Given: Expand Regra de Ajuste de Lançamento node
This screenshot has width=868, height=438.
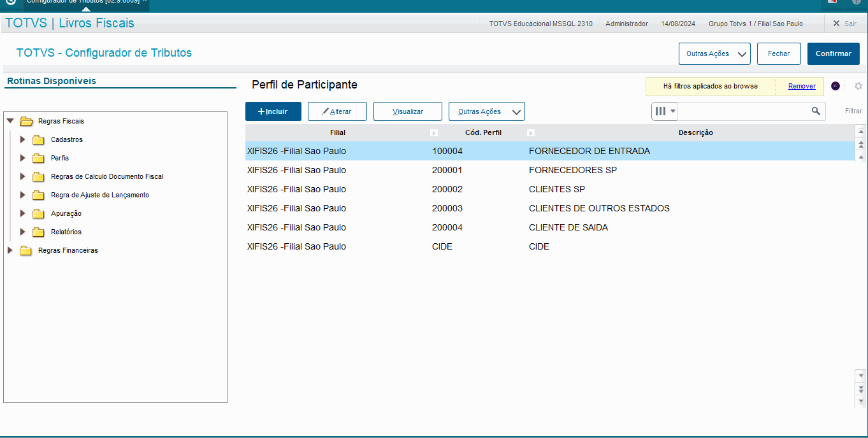Looking at the screenshot, I should click(23, 195).
